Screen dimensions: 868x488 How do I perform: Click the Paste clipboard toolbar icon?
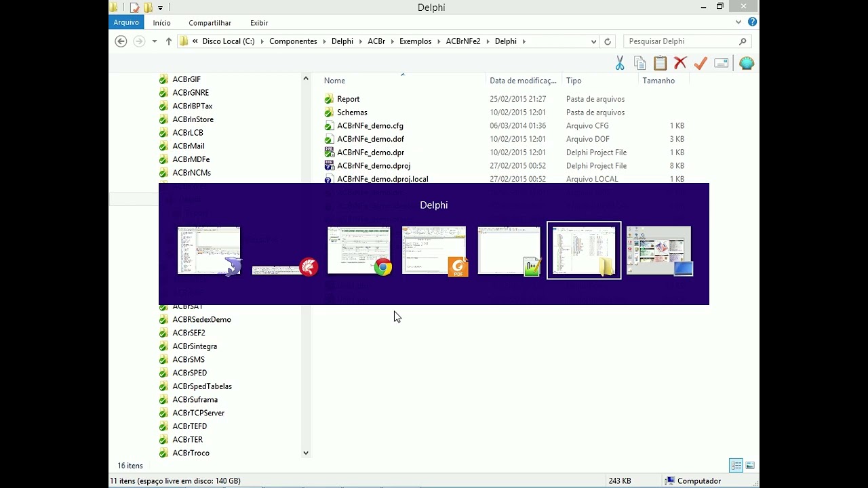tap(660, 63)
